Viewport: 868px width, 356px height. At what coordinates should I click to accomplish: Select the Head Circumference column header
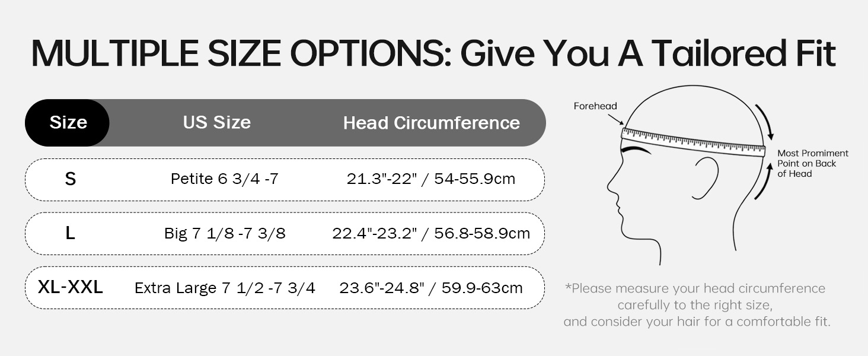pyautogui.click(x=431, y=123)
